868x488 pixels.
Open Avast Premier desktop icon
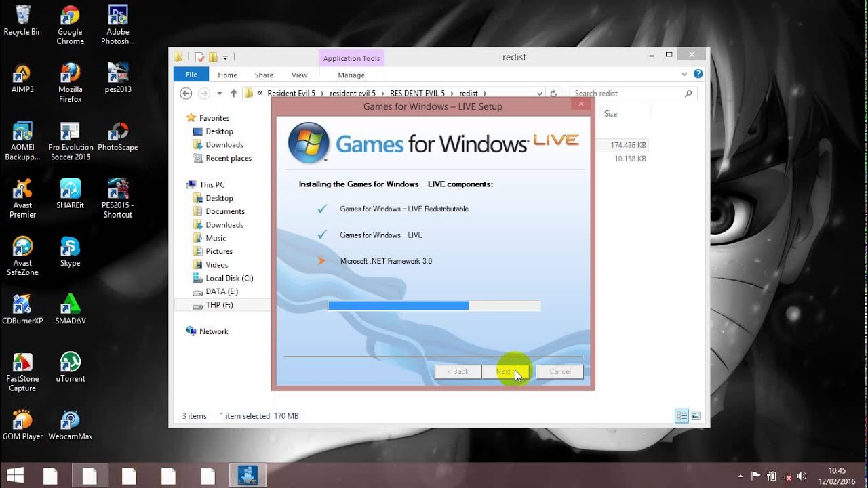(22, 199)
